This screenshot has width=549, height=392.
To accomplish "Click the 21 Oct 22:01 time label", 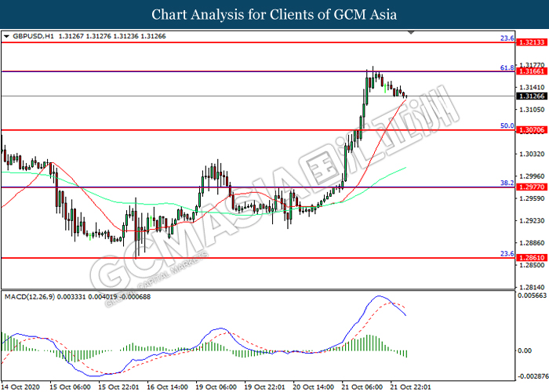I will (411, 387).
